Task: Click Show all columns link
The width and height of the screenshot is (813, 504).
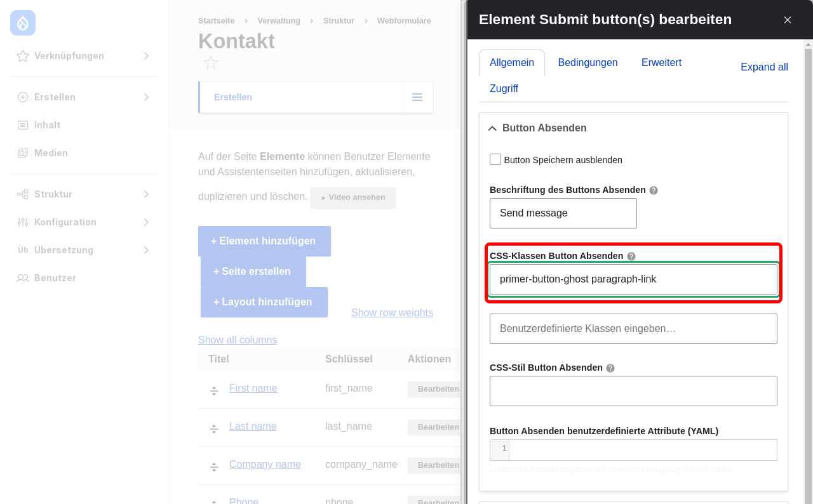Action: point(238,340)
